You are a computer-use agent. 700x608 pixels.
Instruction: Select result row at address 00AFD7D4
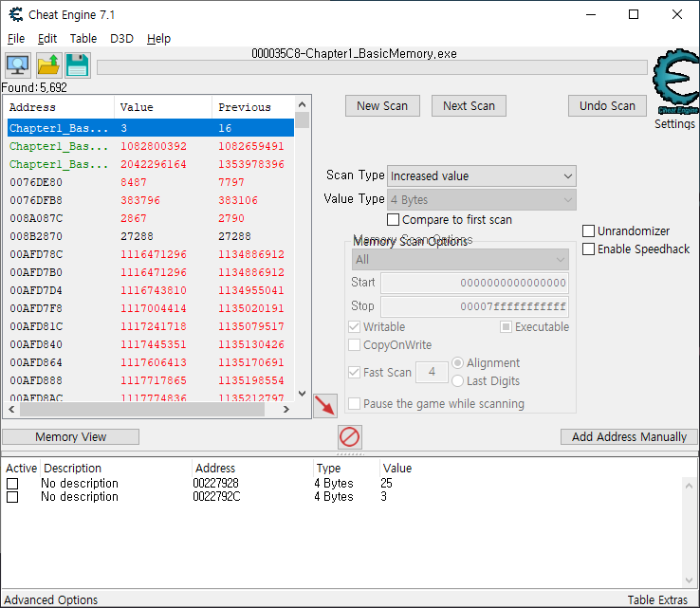coord(151,290)
